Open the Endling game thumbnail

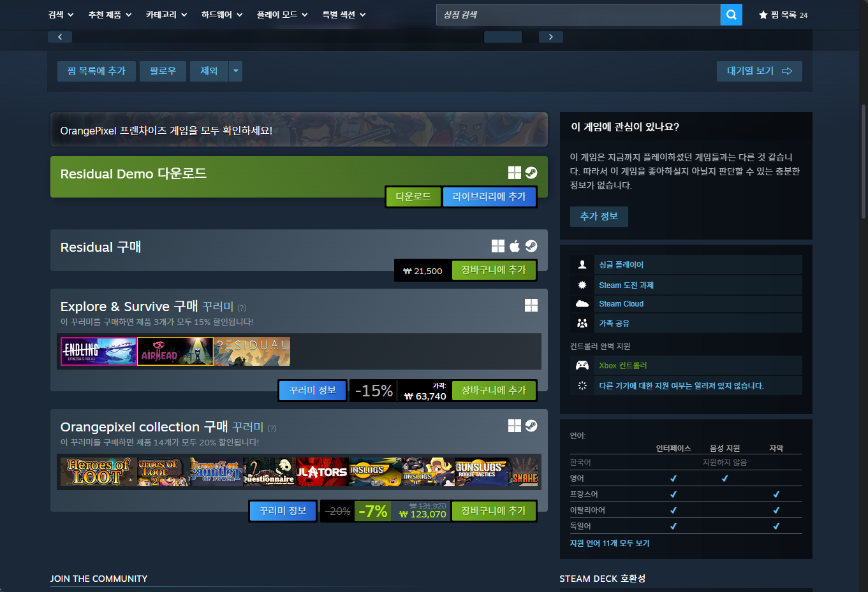99,351
